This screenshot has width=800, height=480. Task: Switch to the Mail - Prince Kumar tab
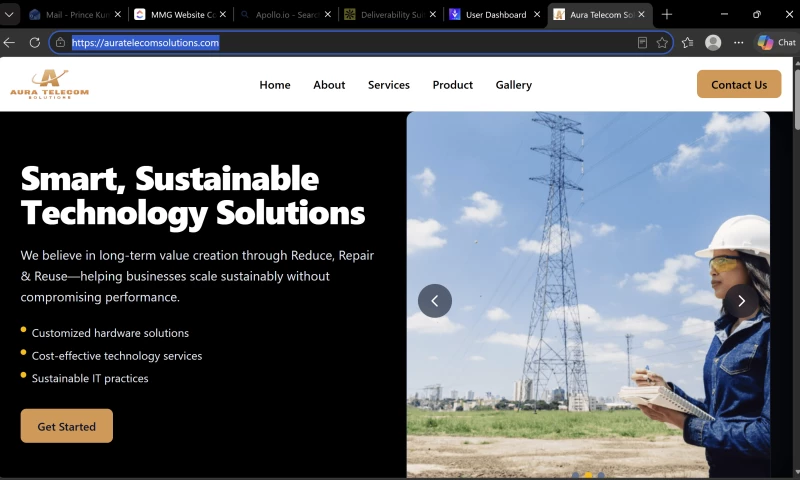pyautogui.click(x=75, y=14)
